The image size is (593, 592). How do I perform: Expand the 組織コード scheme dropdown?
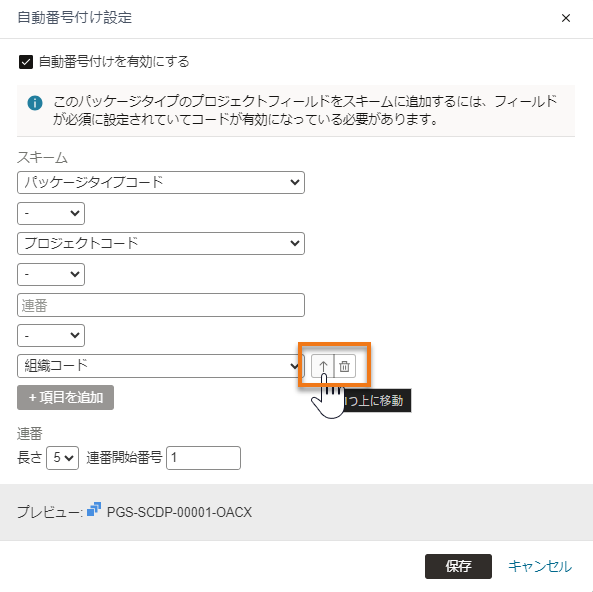(161, 366)
